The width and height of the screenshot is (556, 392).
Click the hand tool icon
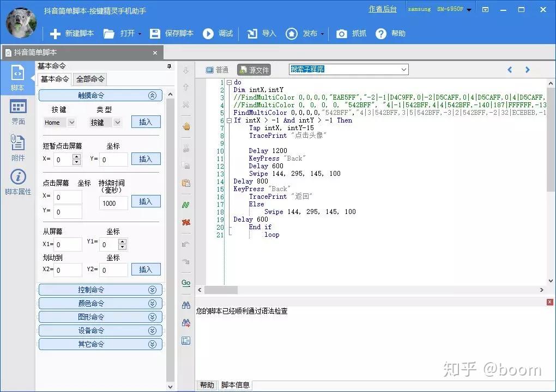pos(186,126)
